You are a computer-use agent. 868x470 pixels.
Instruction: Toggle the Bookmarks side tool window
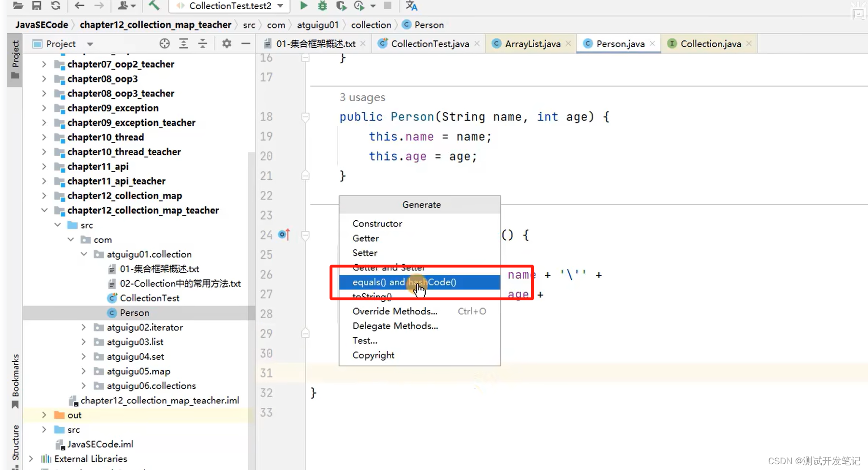coord(15,381)
